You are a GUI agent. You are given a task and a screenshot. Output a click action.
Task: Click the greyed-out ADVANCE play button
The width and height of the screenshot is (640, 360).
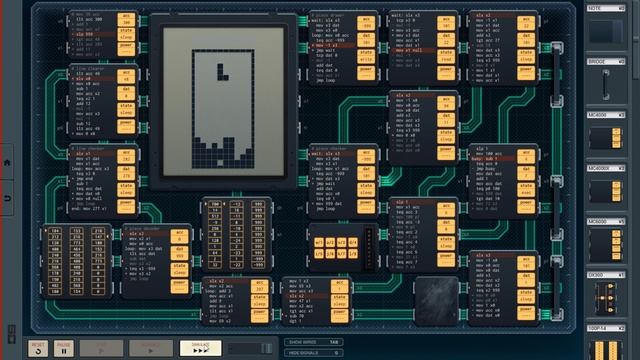click(151, 348)
